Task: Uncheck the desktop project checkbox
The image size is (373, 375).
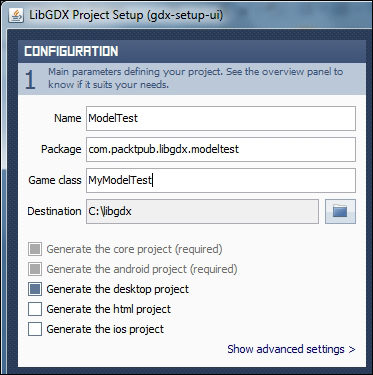Action: click(x=35, y=289)
